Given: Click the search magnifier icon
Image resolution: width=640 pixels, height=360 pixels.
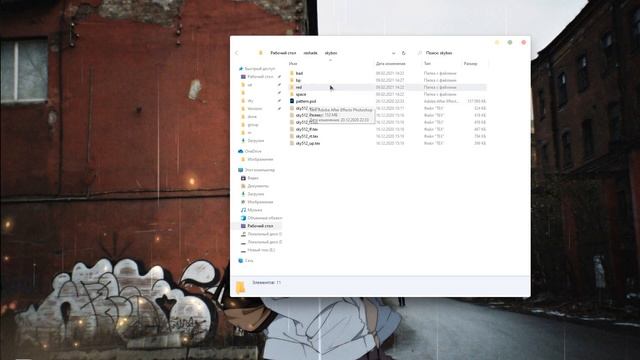Looking at the screenshot, I should click(420, 53).
